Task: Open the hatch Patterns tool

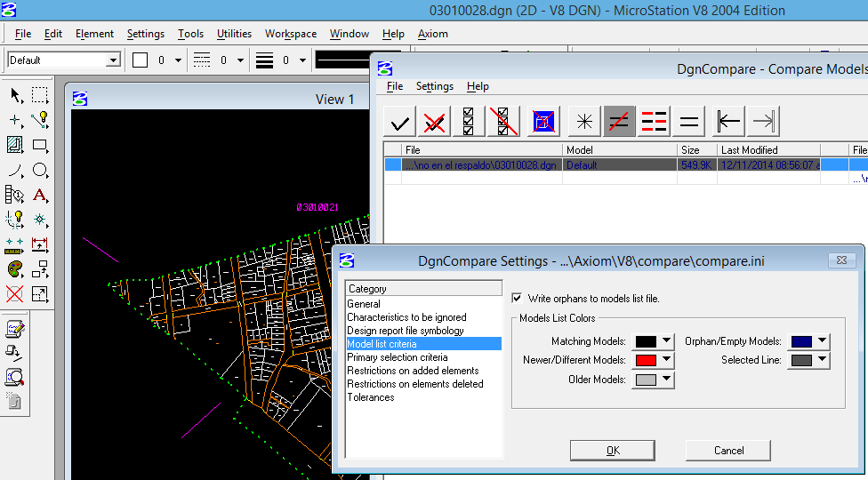Action: click(x=16, y=145)
